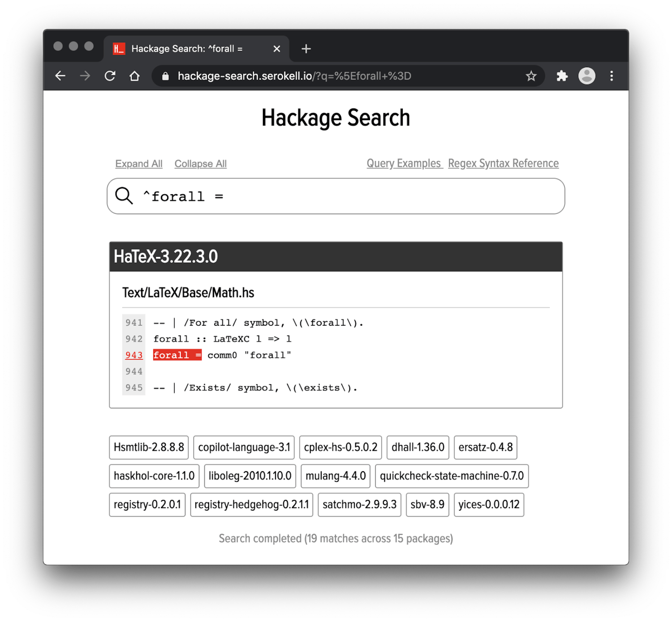Close the Hackage Search tab
Viewport: 672px width, 622px height.
pos(277,49)
